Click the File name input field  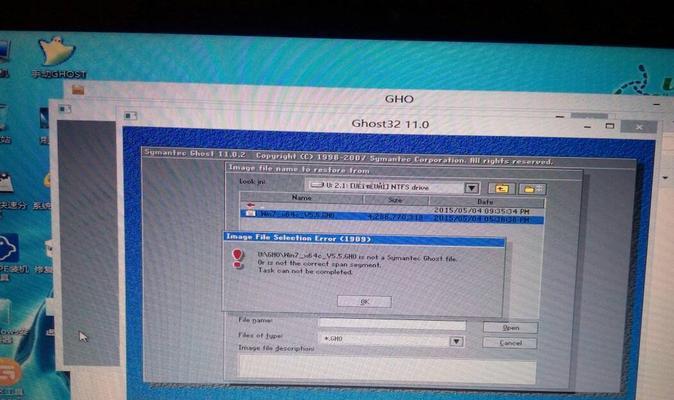click(x=392, y=325)
